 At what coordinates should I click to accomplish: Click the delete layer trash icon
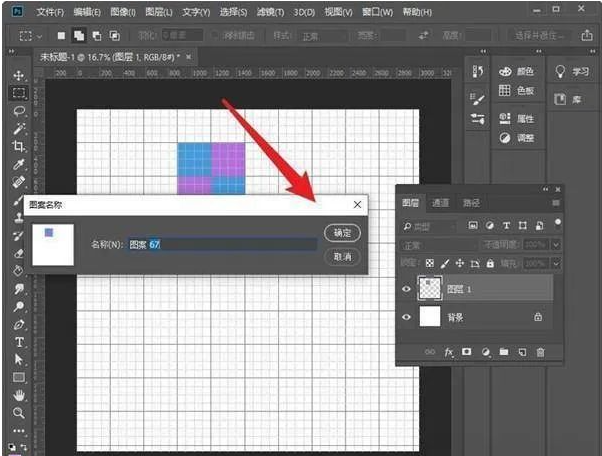[x=541, y=352]
